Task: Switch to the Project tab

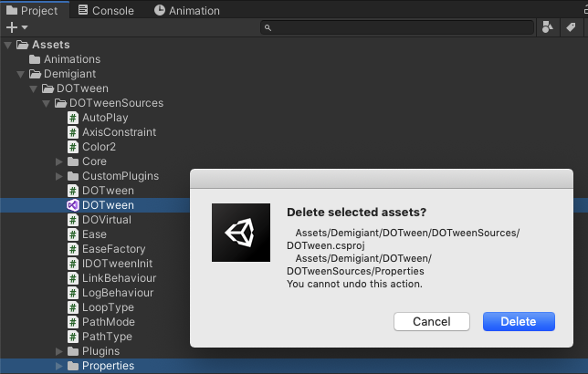Action: (33, 10)
